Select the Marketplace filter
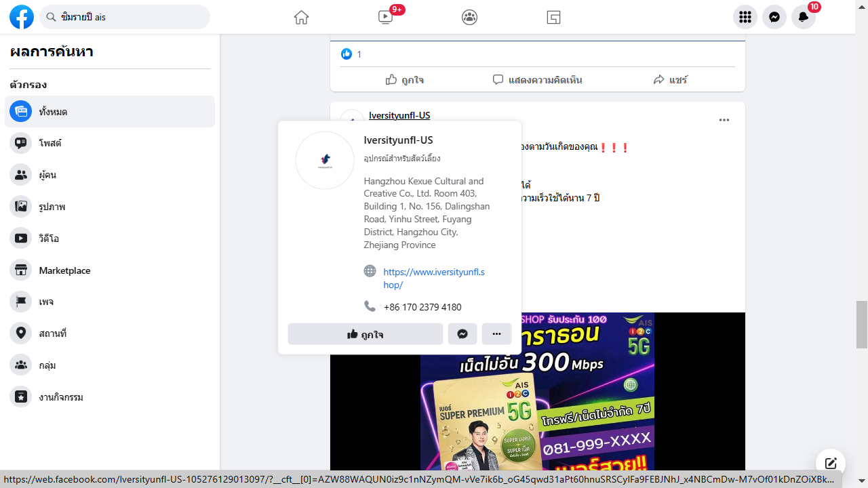 (110, 270)
